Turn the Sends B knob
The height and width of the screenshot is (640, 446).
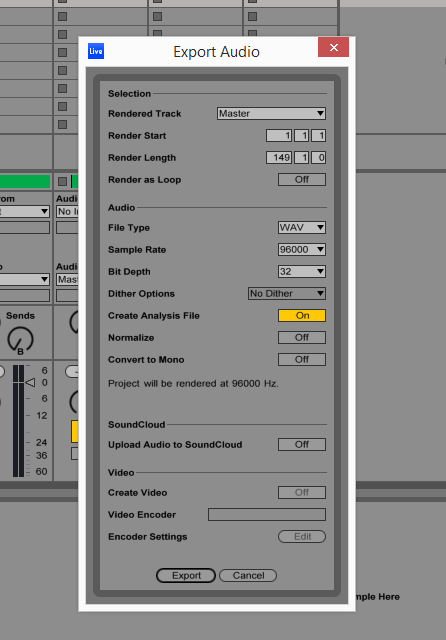20,340
